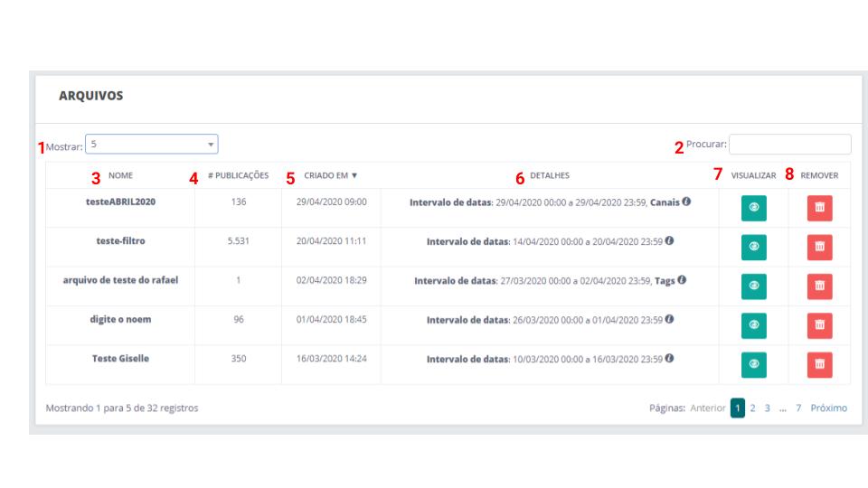868x488 pixels.
Task: Sort table by Nome column
Action: tap(120, 175)
